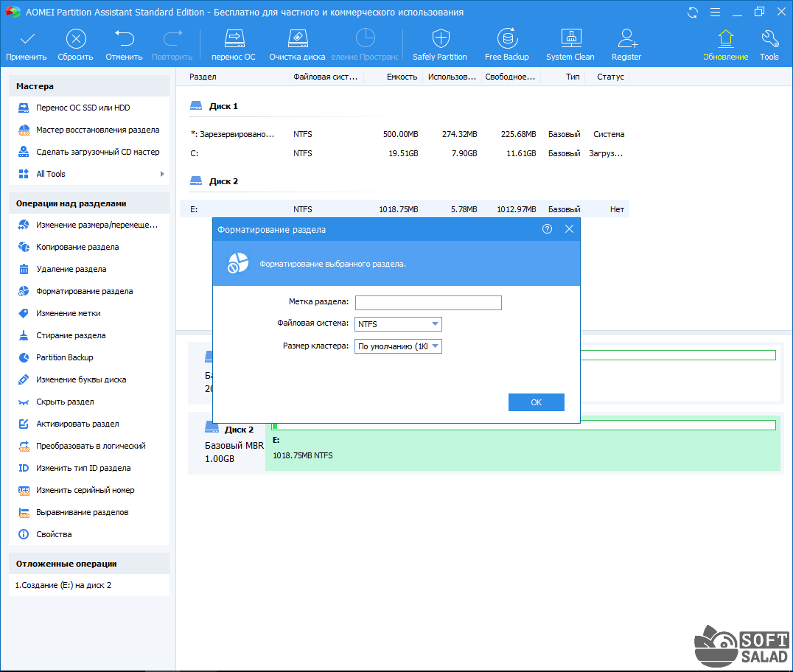Launch Очистка диска disk wipe tool

point(296,40)
